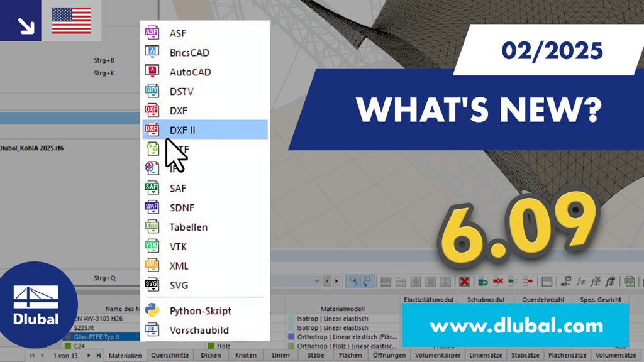Click the red bar with X row icon
This screenshot has width=644, height=362.
[x=498, y=281]
